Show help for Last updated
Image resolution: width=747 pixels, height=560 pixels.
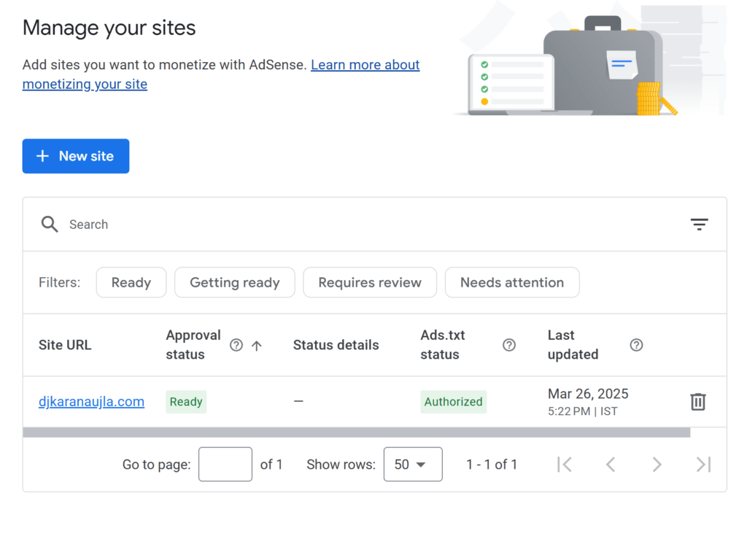(x=636, y=345)
